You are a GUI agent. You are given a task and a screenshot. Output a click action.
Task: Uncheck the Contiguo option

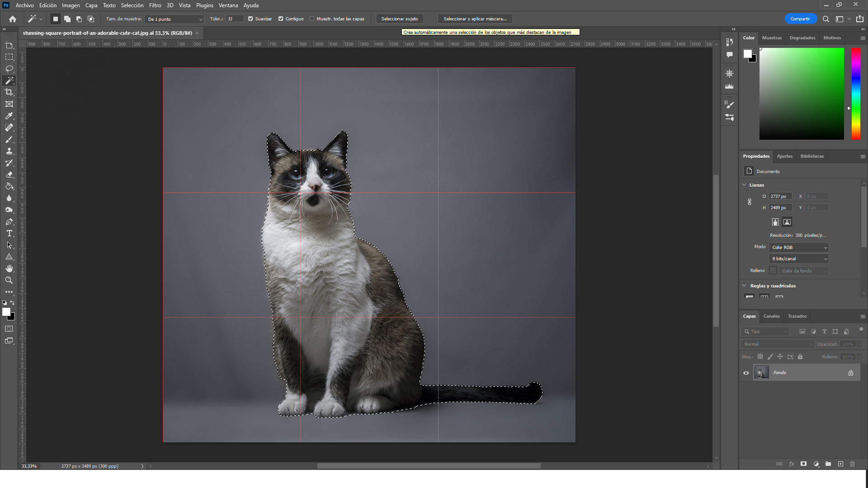(281, 19)
